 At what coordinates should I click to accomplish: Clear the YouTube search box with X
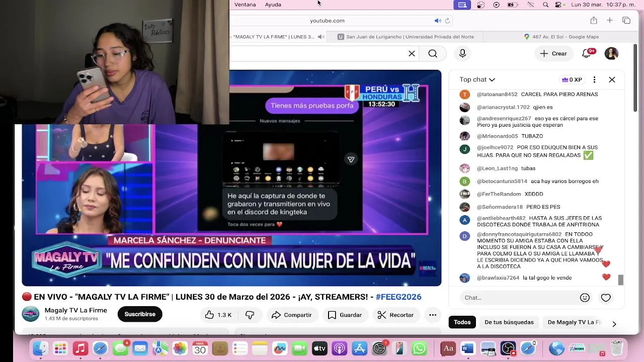(412, 53)
